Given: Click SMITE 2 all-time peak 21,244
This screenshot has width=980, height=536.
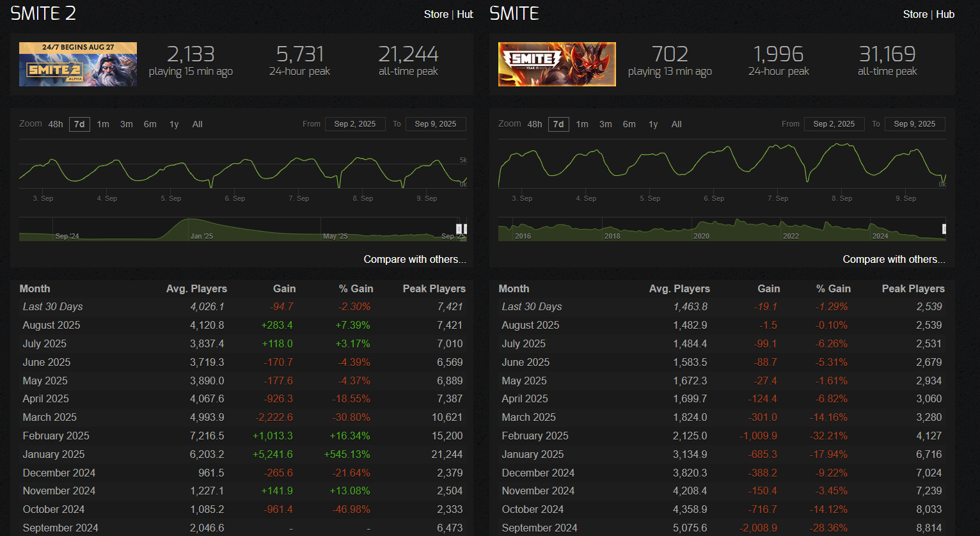Looking at the screenshot, I should (x=408, y=54).
